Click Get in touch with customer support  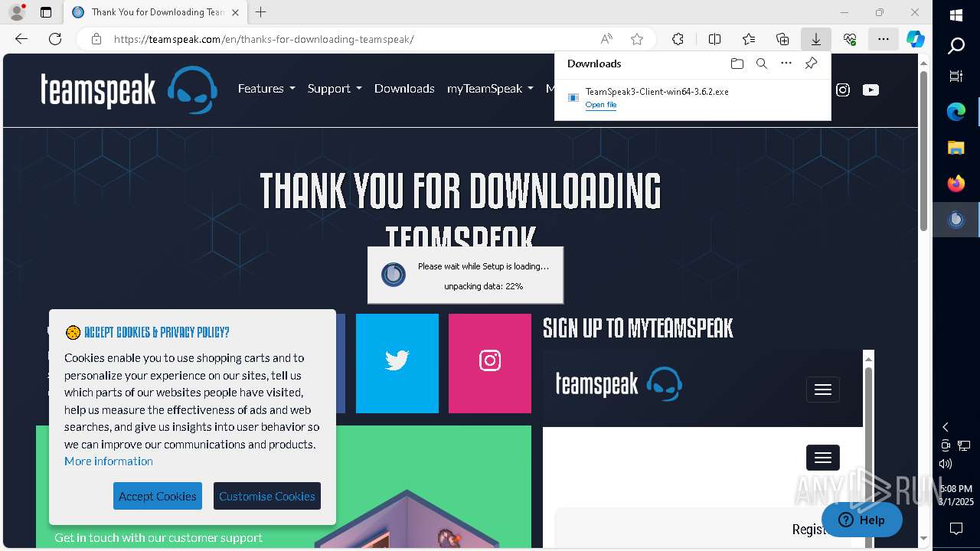tap(158, 537)
